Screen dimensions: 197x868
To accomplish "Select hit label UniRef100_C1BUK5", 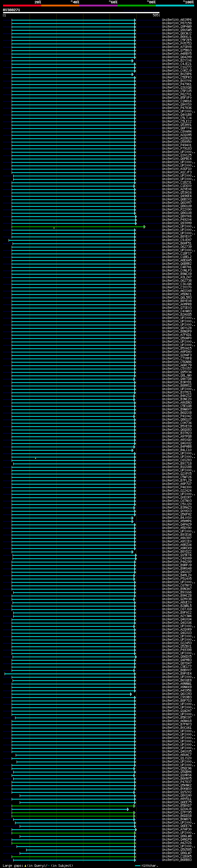I will (177, 856).
